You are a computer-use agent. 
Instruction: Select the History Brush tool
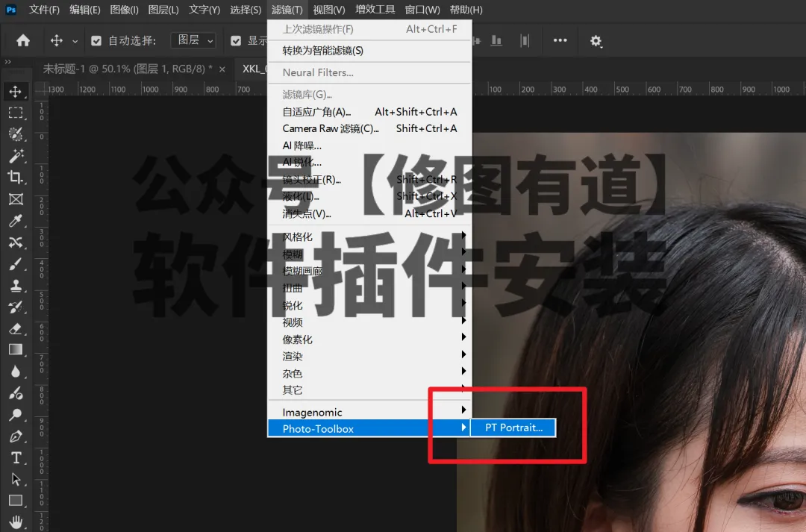pyautogui.click(x=16, y=307)
